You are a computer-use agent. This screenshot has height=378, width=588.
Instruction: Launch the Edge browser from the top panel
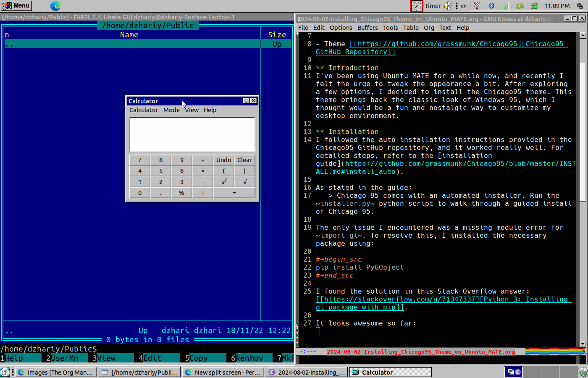pyautogui.click(x=55, y=6)
